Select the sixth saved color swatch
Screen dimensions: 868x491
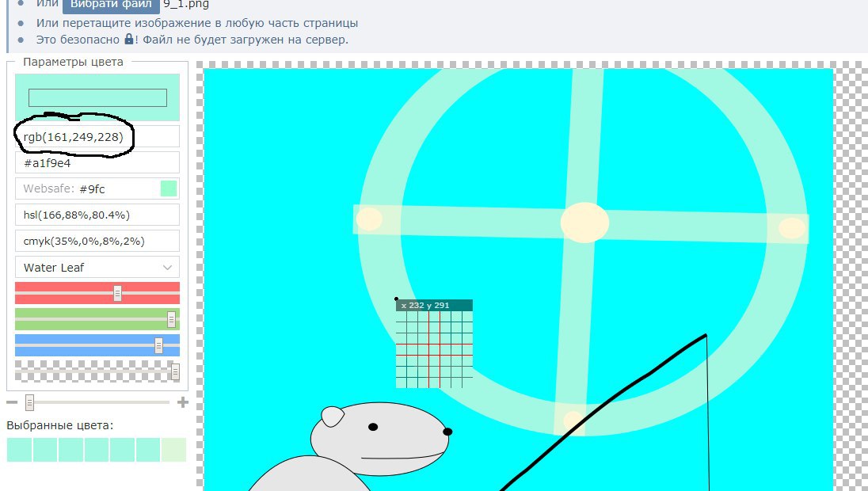[x=148, y=450]
